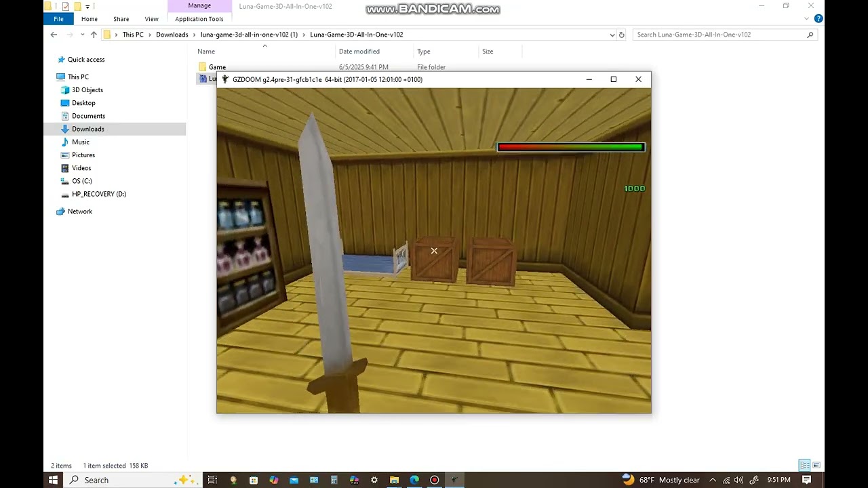
Task: Select Desktop in the navigation pane
Action: click(x=83, y=103)
